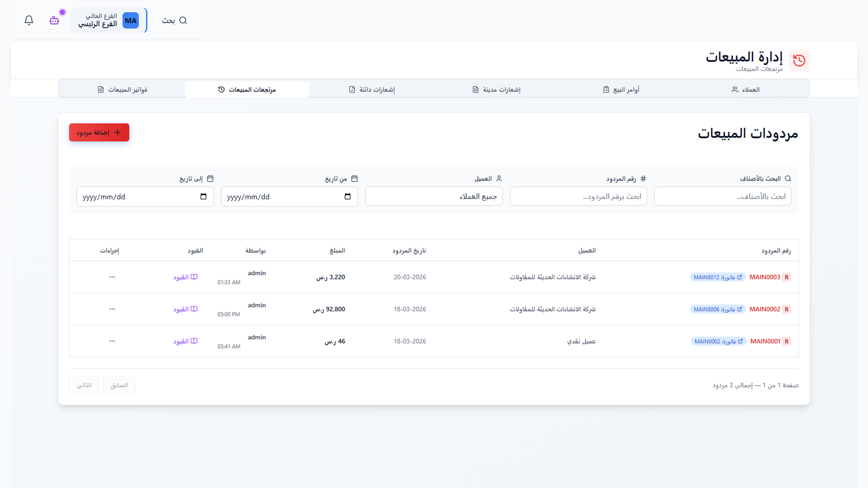Open the AI assistant robot icon
868x488 pixels.
click(54, 21)
